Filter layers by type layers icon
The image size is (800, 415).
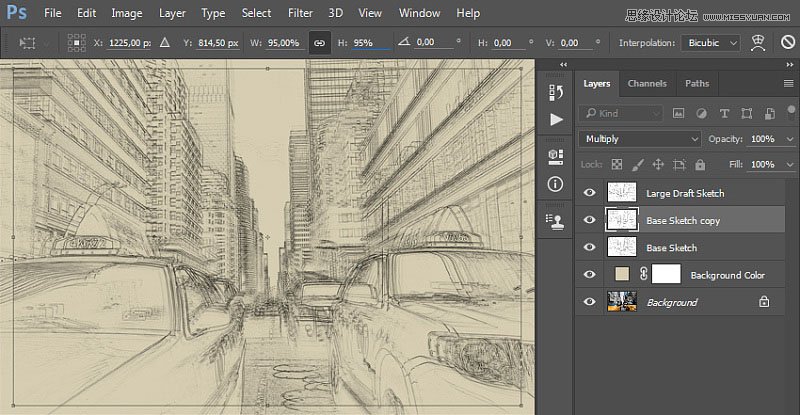tap(724, 113)
